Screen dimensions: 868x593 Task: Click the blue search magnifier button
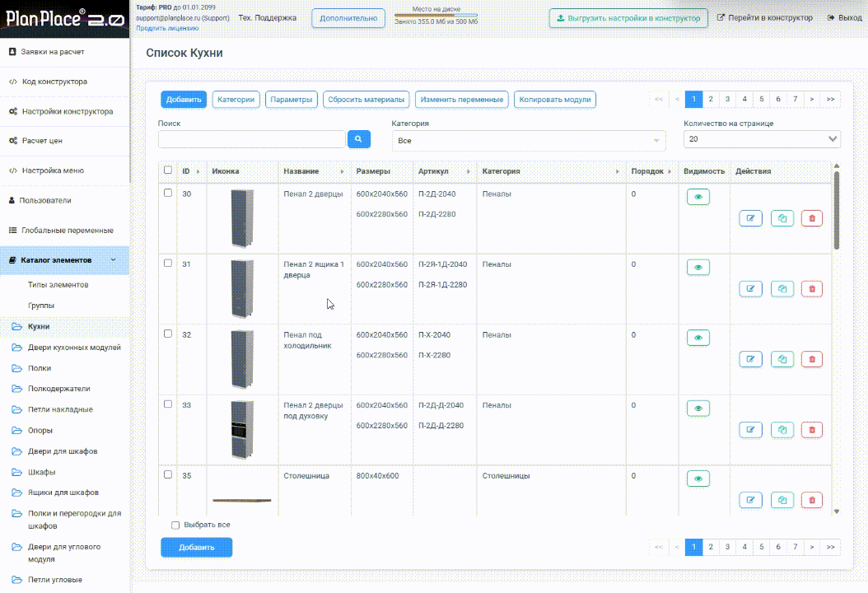coord(359,139)
